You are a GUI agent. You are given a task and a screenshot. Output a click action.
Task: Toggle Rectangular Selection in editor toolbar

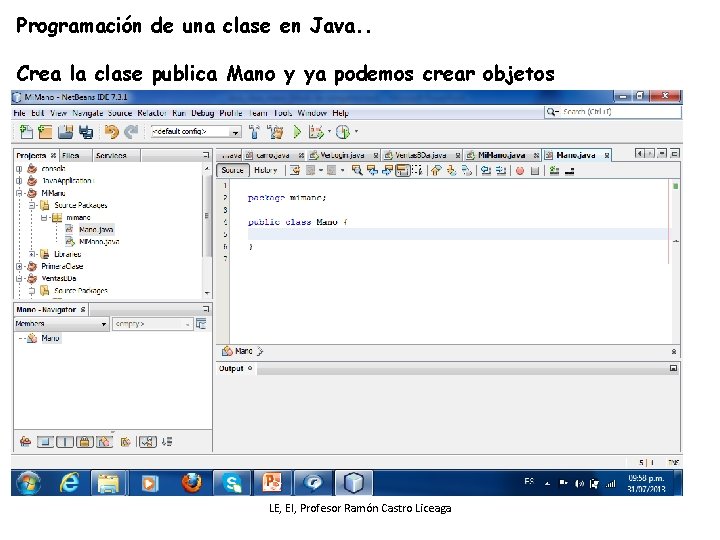417,171
